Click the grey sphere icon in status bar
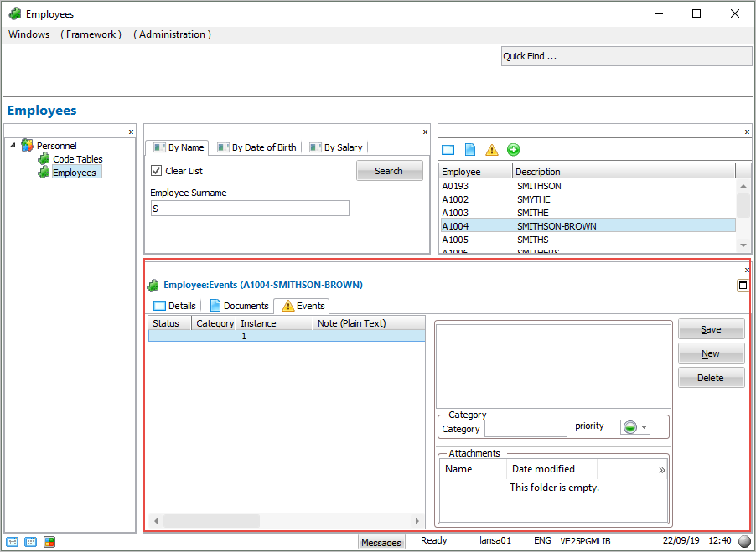The image size is (756, 552). click(744, 542)
